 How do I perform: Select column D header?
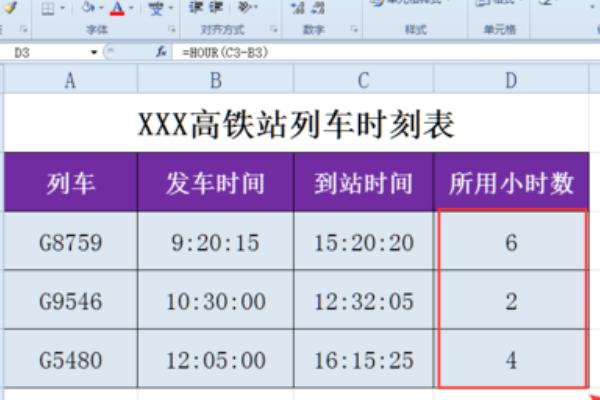pyautogui.click(x=511, y=80)
